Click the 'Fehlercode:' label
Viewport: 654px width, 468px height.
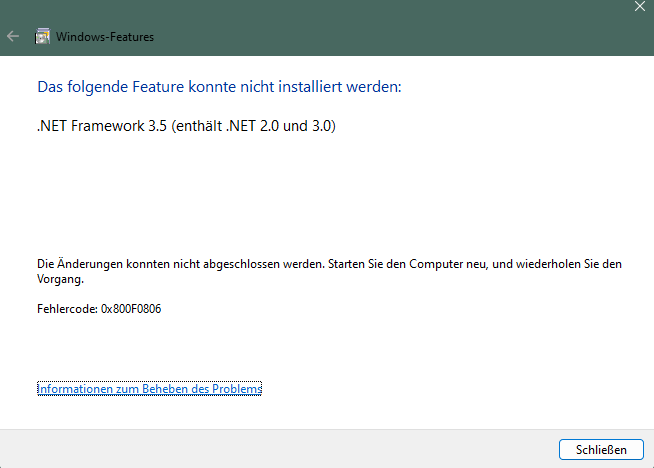pos(67,309)
